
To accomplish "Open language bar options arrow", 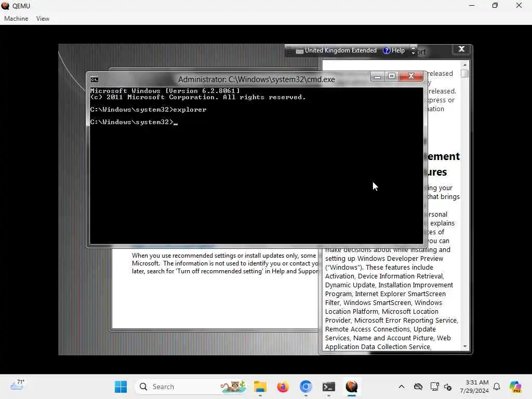I will click(413, 50).
